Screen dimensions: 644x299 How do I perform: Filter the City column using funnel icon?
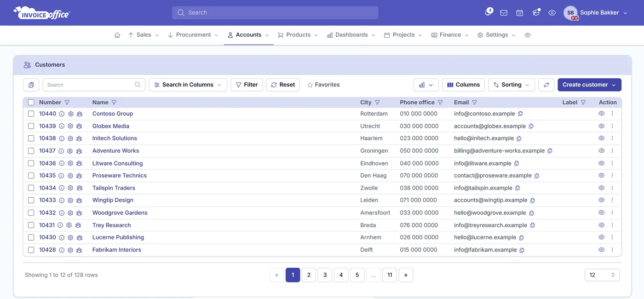(377, 103)
